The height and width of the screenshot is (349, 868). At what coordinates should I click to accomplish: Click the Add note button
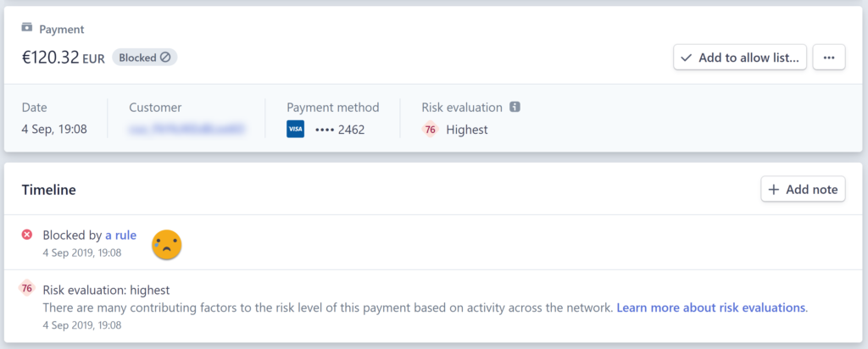803,190
